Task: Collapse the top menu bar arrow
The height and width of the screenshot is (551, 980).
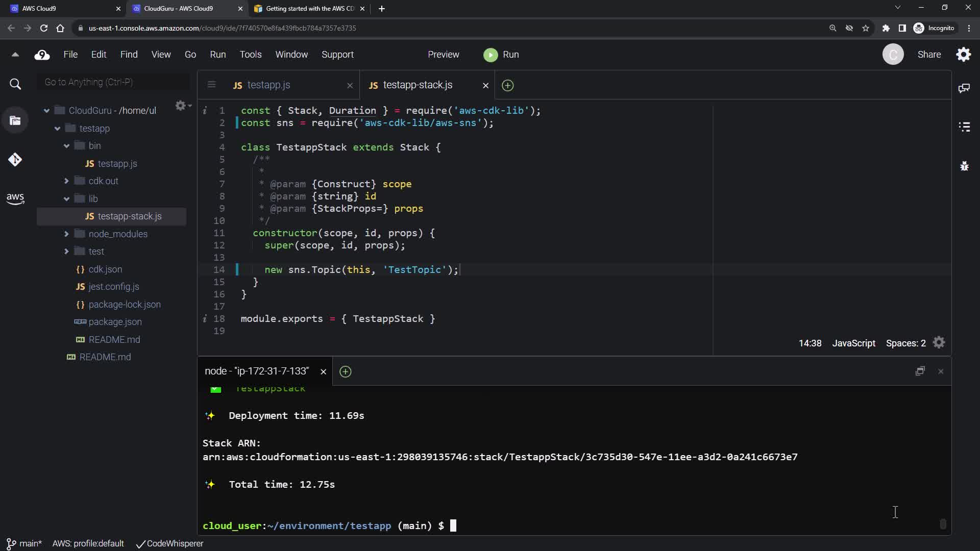Action: (15, 55)
